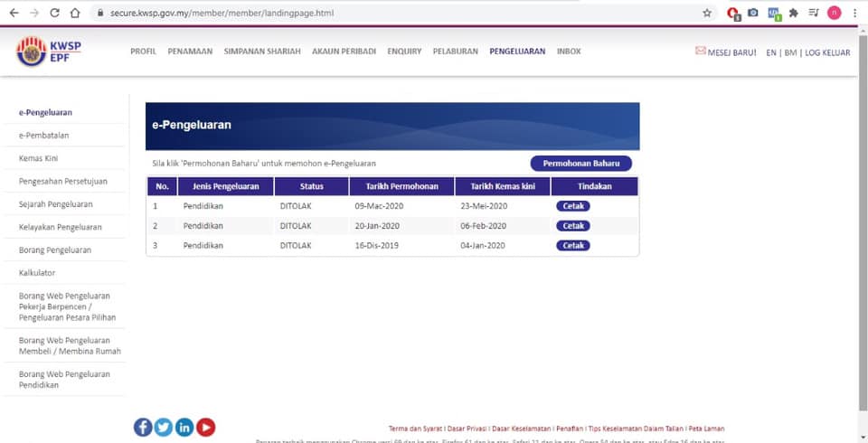Open the PENAMAAN menu
The image size is (868, 443).
tap(190, 52)
